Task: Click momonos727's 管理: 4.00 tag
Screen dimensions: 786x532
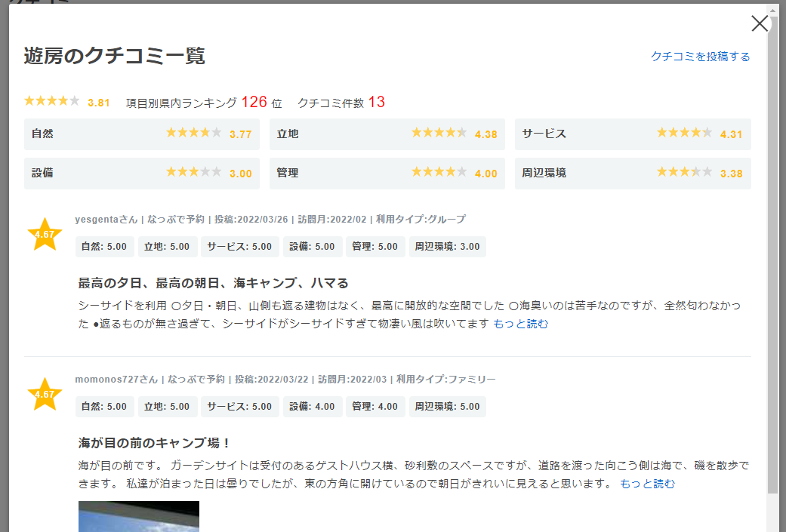Action: pyautogui.click(x=375, y=406)
